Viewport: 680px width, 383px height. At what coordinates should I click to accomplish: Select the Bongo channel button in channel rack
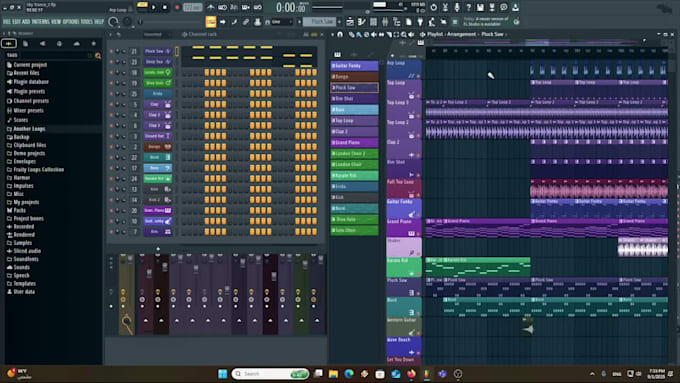tap(158, 147)
